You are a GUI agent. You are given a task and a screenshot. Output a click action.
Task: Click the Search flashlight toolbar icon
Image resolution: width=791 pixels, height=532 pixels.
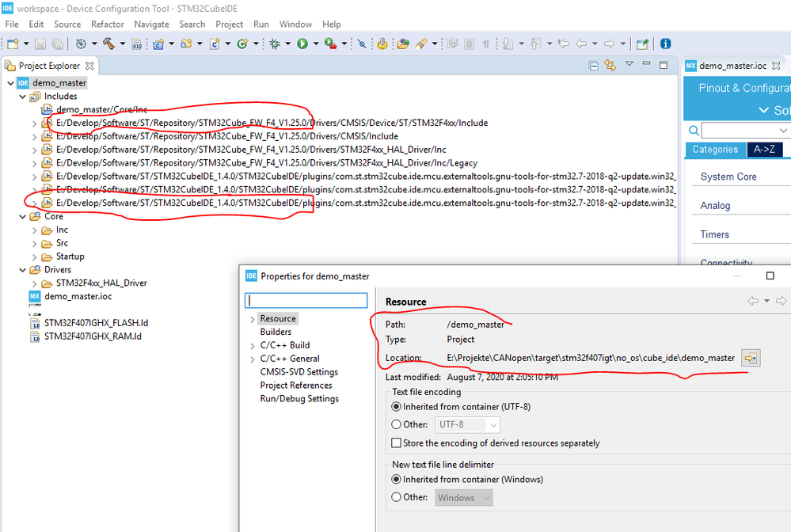(421, 44)
